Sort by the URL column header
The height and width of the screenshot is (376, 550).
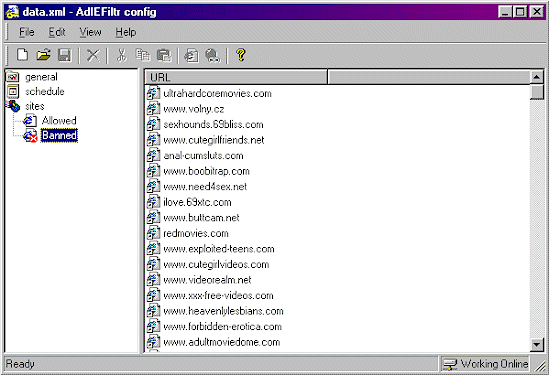click(x=236, y=77)
